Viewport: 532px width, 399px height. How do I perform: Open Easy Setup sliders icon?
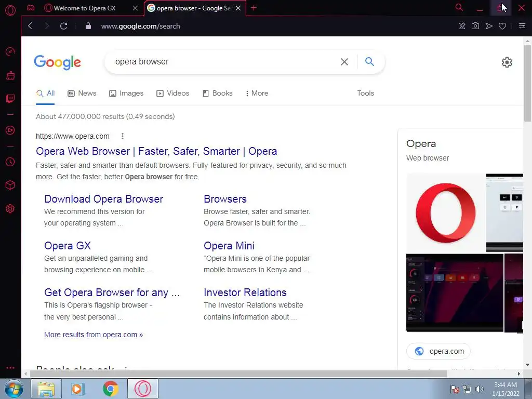[522, 26]
